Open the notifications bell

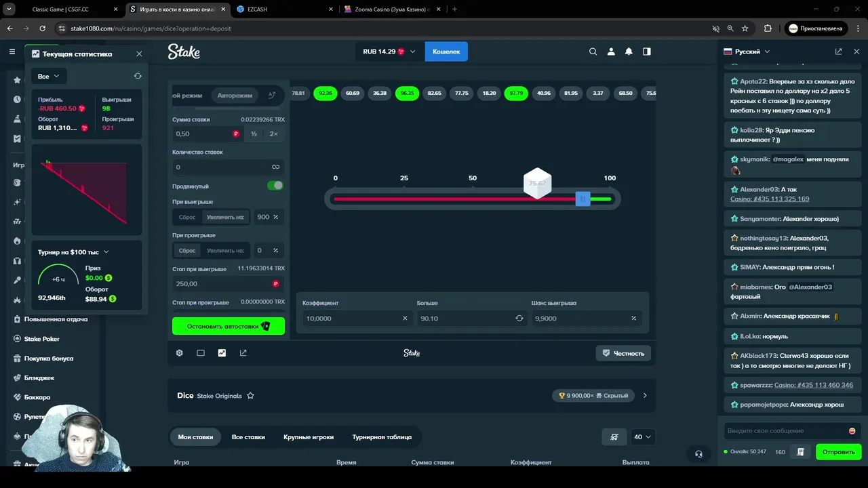629,52
